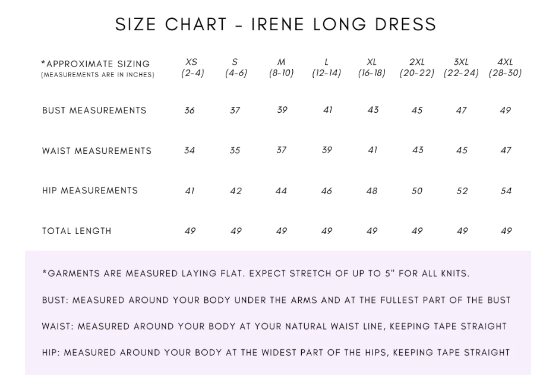Click the 'Size Chart - Irene Long Dress' title
This screenshot has width=543, height=392.
point(276,24)
